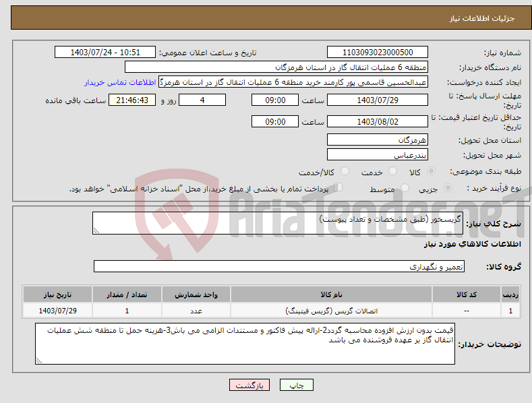
Task: Click the delivery province field هرمزگان
Action: click(x=378, y=139)
